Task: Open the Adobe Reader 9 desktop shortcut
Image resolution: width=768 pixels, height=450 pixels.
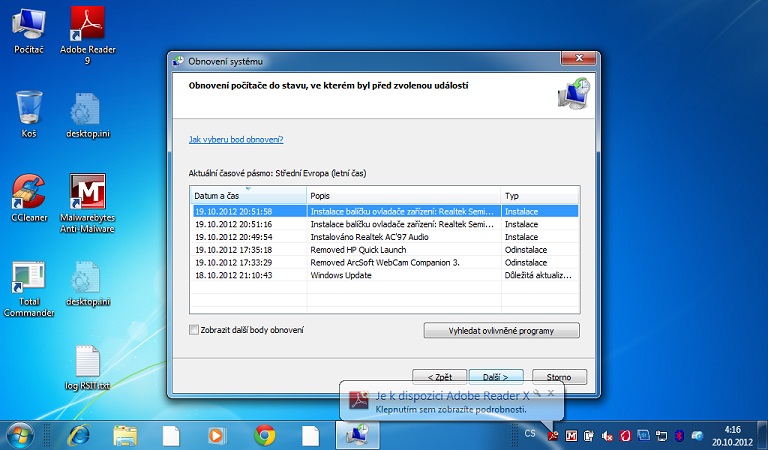Action: [88, 24]
